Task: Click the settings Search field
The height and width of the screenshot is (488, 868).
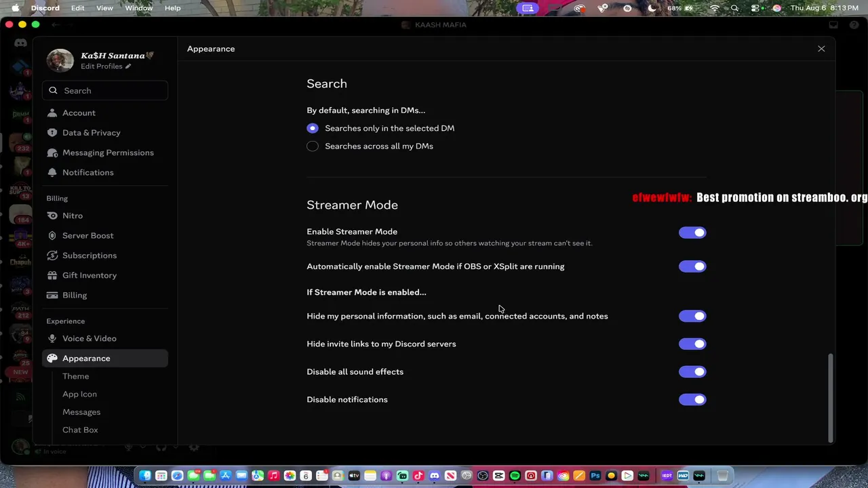Action: 105,91
